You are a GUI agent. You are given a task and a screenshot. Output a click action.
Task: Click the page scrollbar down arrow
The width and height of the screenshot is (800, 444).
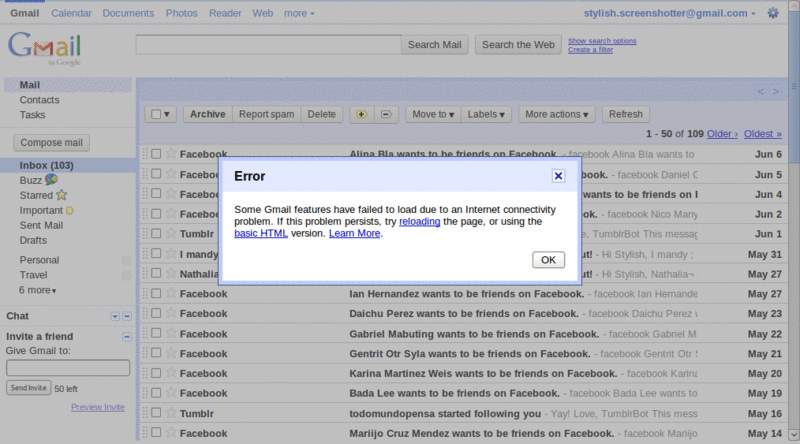794,434
